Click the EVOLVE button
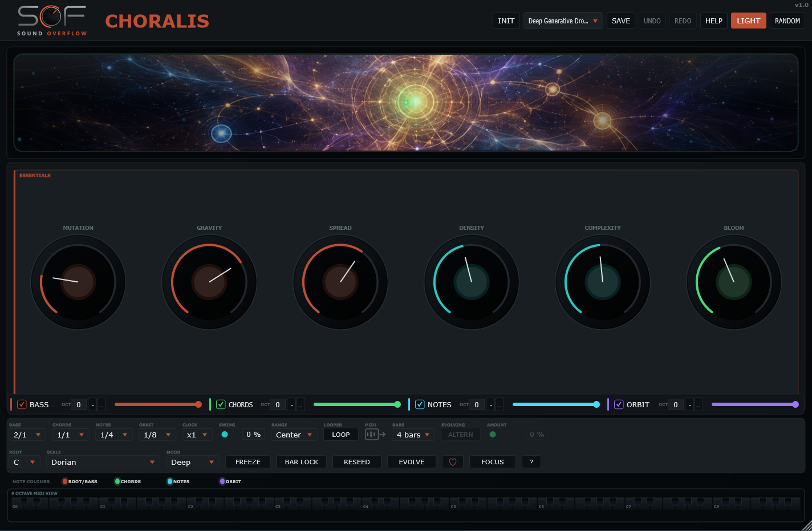Screen dimensions: 812x531 point(412,462)
